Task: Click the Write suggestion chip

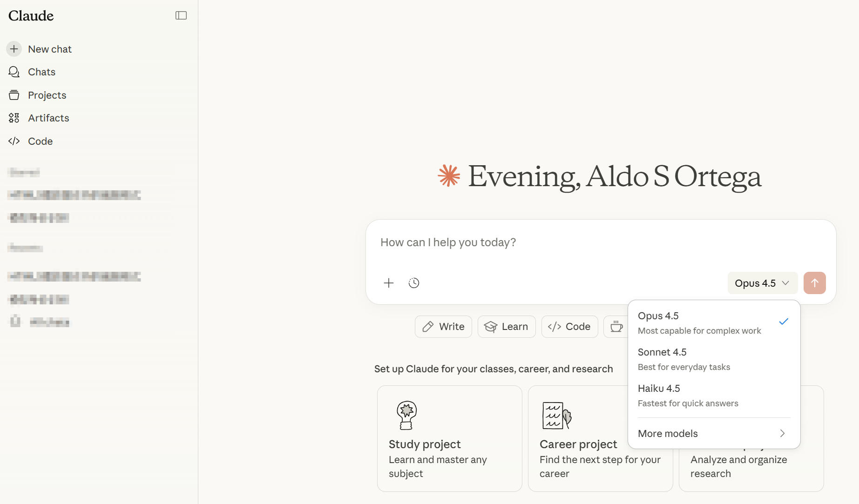Action: [x=443, y=327]
